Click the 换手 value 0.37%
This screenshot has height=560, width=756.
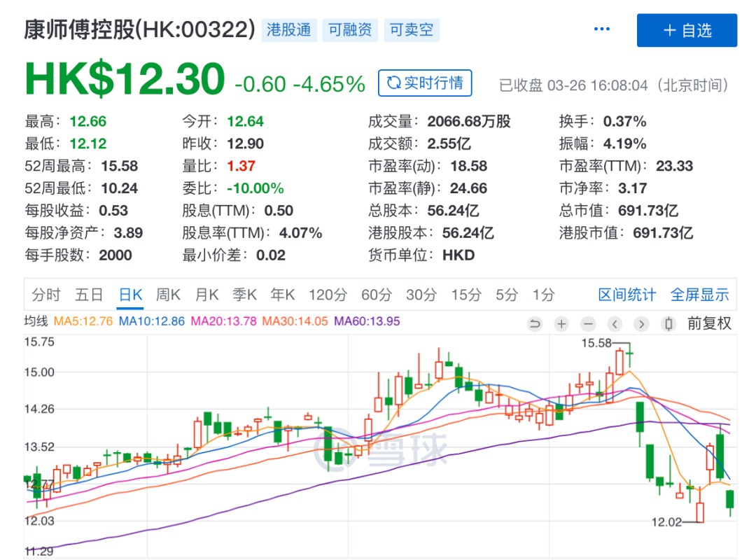pyautogui.click(x=624, y=121)
